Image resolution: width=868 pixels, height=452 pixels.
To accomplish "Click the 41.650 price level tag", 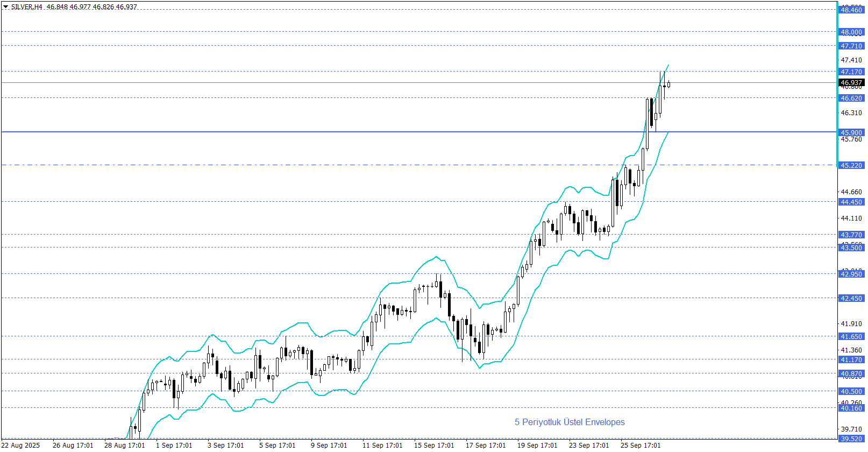I will 851,336.
